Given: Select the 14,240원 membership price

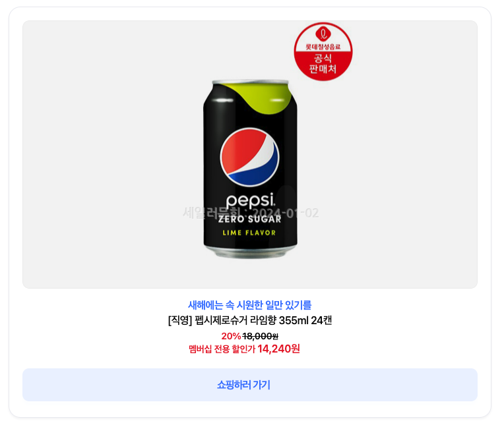Looking at the screenshot, I should coord(278,349).
